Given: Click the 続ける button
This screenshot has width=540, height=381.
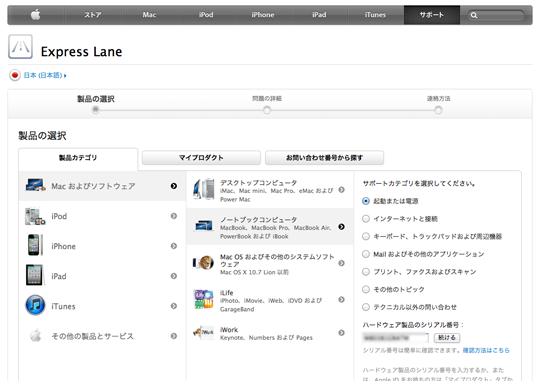Looking at the screenshot, I should tap(447, 338).
